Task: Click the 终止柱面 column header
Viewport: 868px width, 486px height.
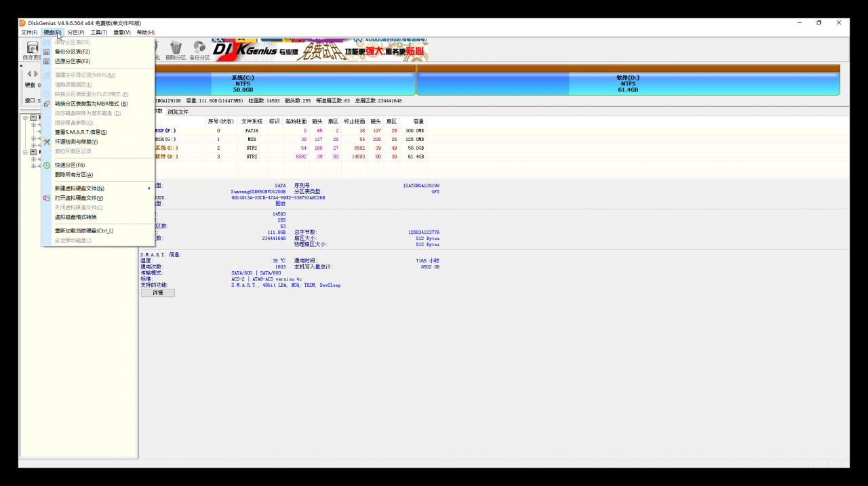Action: [x=355, y=121]
